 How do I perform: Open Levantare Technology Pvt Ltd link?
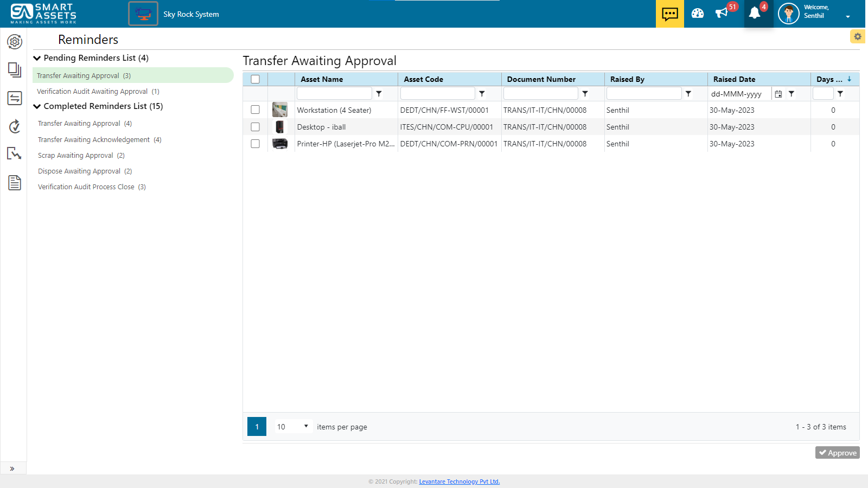coord(459,481)
